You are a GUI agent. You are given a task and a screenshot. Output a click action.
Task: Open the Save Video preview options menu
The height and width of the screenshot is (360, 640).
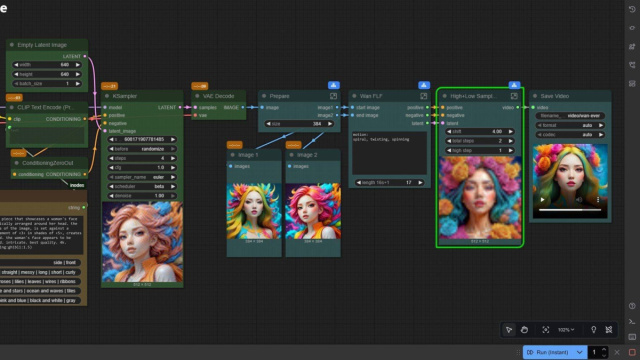coord(598,200)
